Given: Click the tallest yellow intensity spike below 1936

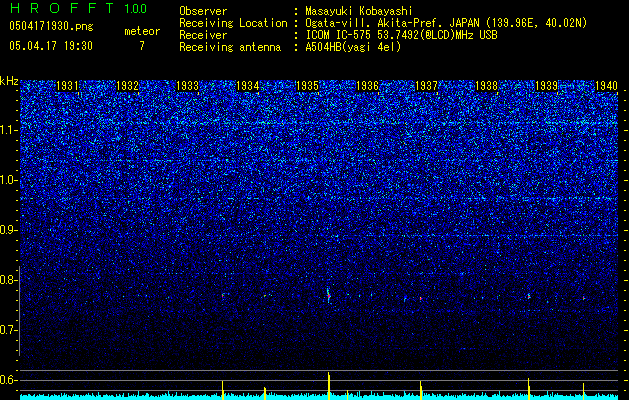Looking at the screenshot, I should click(329, 386).
